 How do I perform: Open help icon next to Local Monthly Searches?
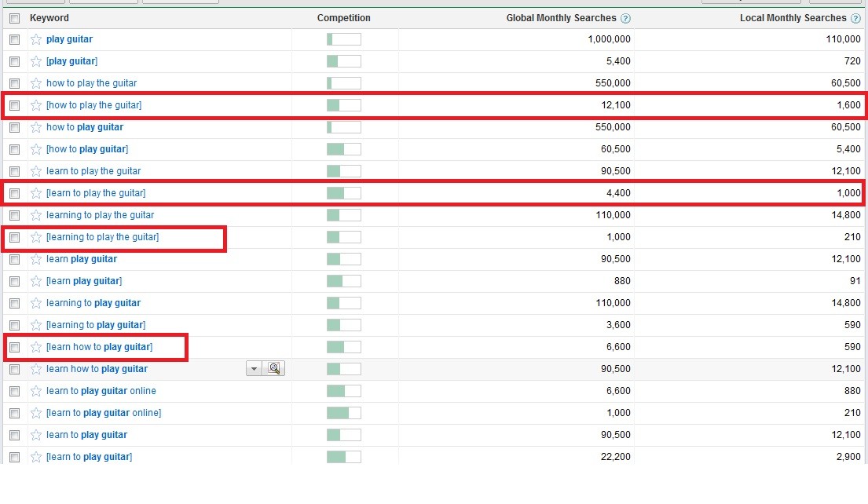pos(855,18)
